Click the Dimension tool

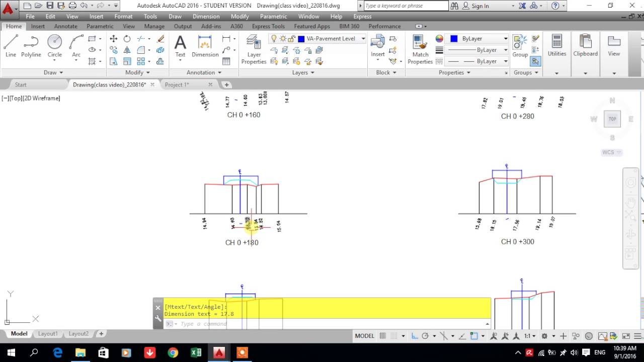pos(205,46)
